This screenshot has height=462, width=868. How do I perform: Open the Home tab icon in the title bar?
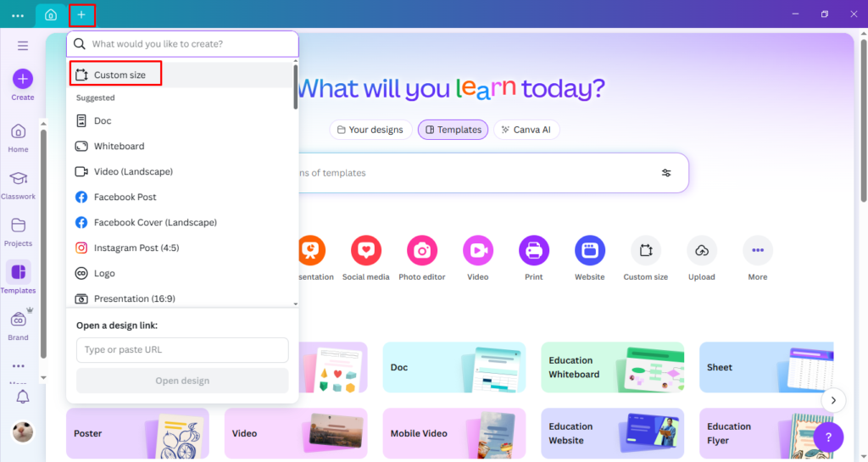51,14
